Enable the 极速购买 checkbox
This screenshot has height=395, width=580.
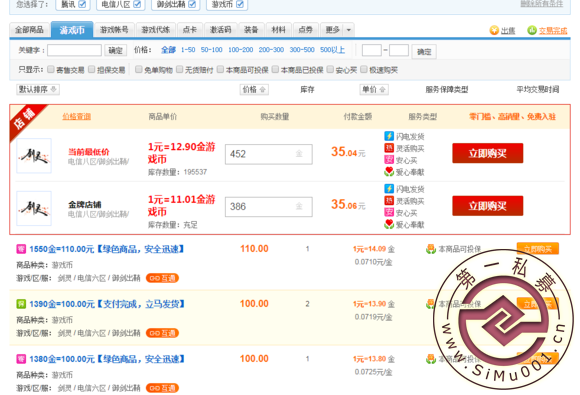tap(364, 69)
